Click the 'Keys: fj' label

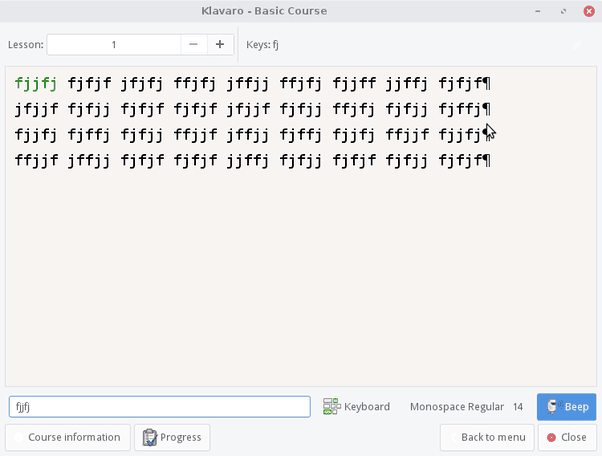pyautogui.click(x=262, y=45)
